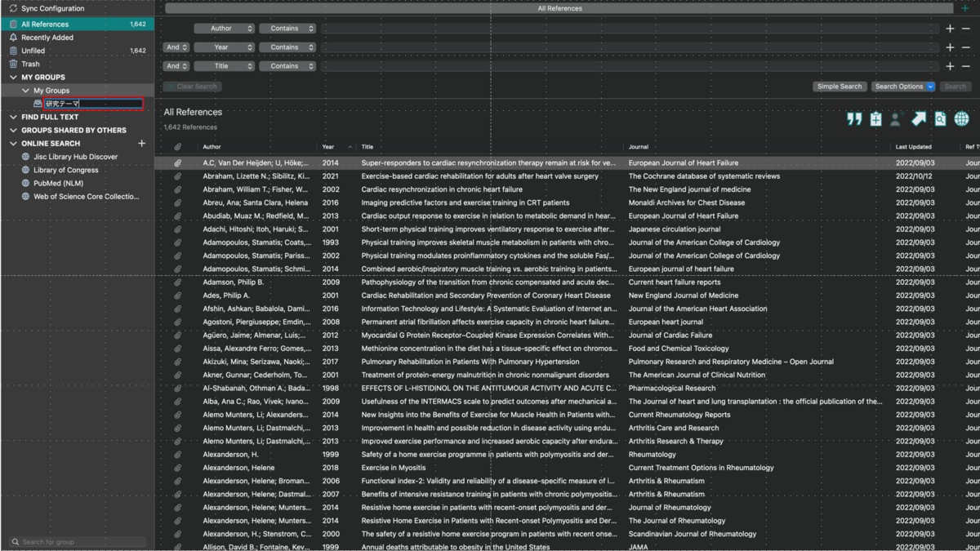Viewport: 980px width, 551px height.
Task: Remove the Author search row
Action: 965,29
